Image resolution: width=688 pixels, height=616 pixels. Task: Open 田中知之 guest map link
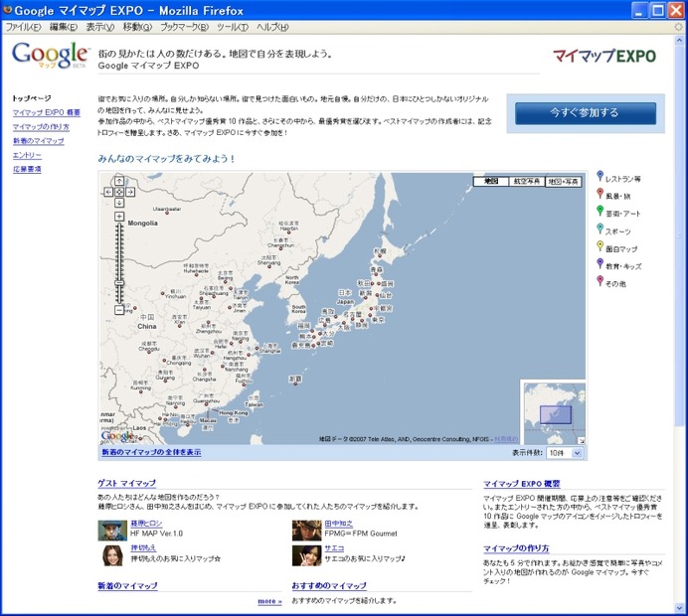(339, 524)
